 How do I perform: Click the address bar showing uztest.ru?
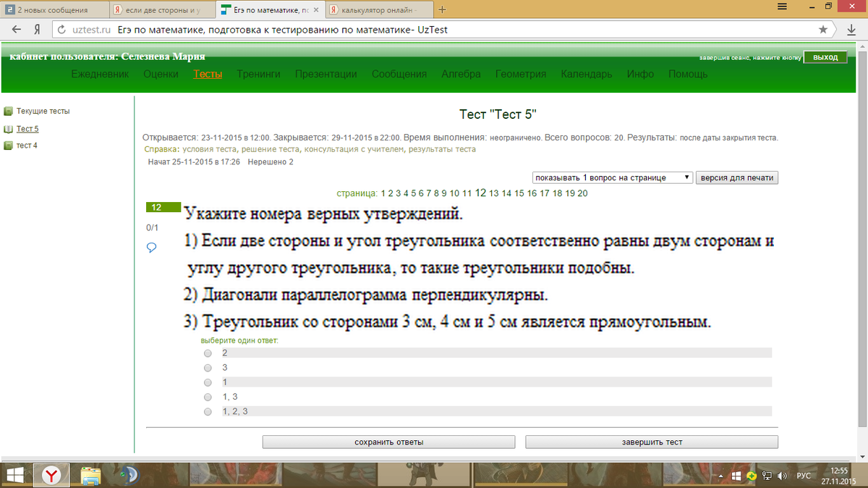[434, 30]
